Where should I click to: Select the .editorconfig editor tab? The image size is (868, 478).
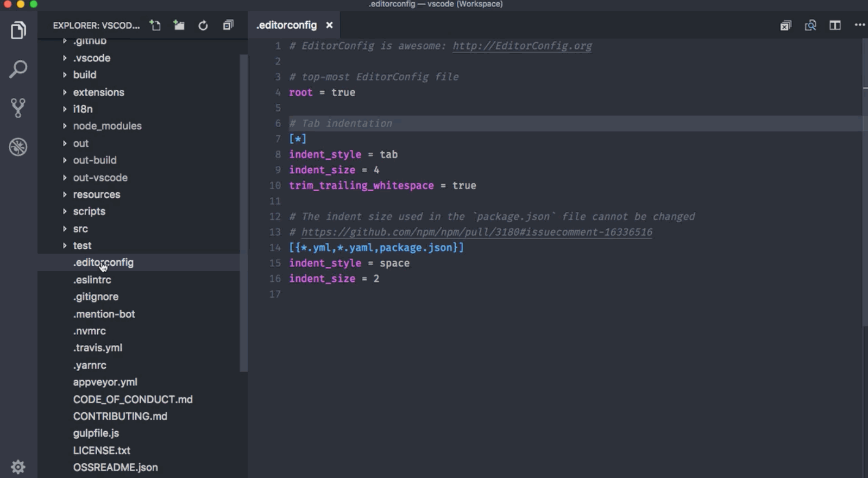[287, 26]
